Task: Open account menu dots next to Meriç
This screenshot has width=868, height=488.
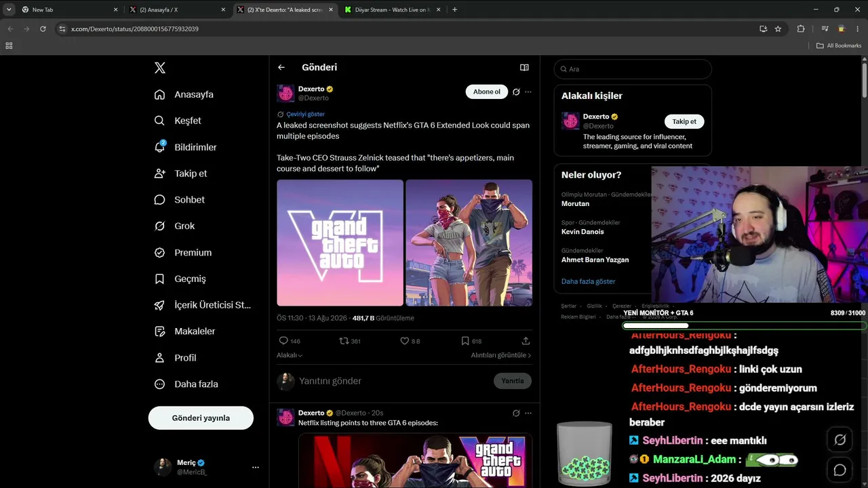Action: click(x=256, y=467)
